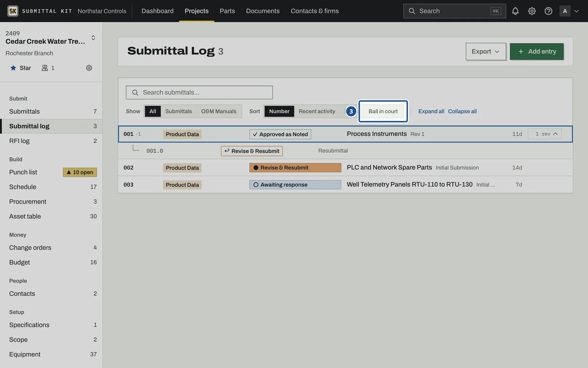This screenshot has width=588, height=368.
Task: Open Scope in sidebar
Action: pyautogui.click(x=51, y=340)
